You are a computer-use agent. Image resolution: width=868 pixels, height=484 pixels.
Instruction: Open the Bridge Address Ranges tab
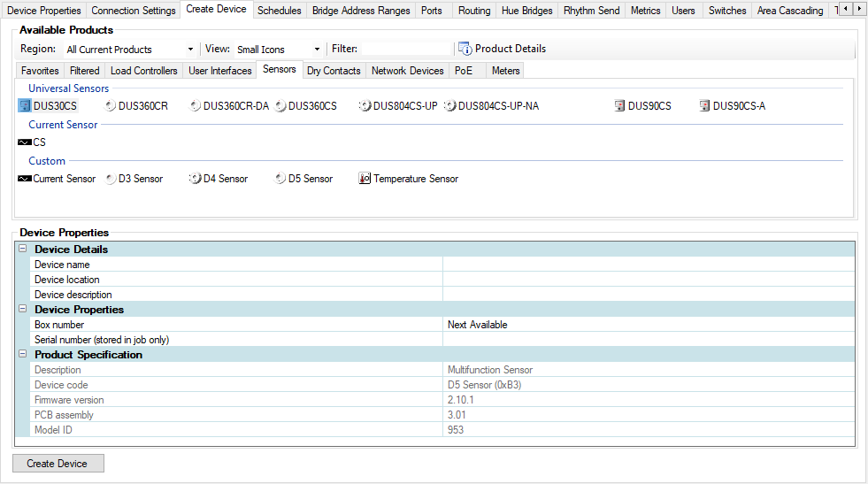[x=361, y=11]
